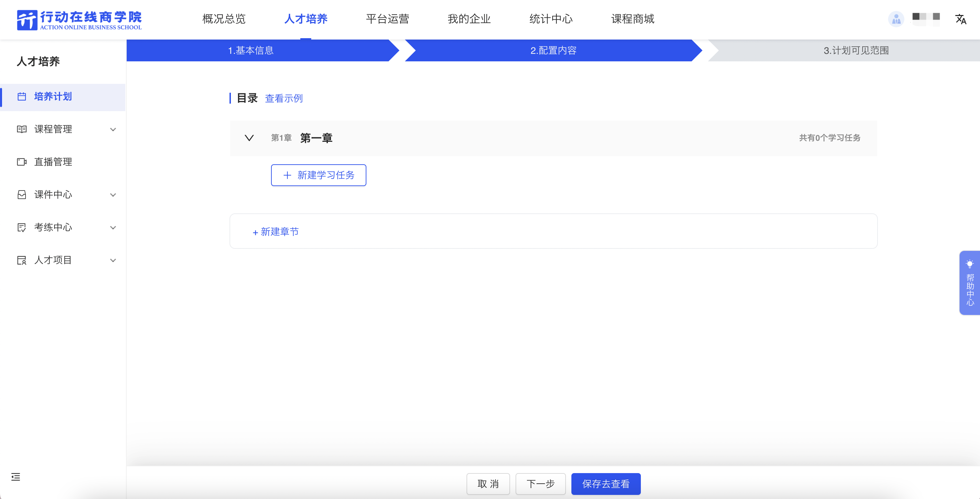Viewport: 980px width, 499px height.
Task: Click the 查看示例 link
Action: (284, 98)
